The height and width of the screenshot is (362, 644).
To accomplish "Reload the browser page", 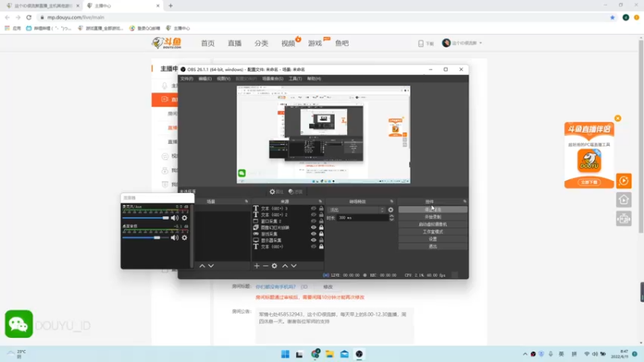I will click(x=29, y=17).
